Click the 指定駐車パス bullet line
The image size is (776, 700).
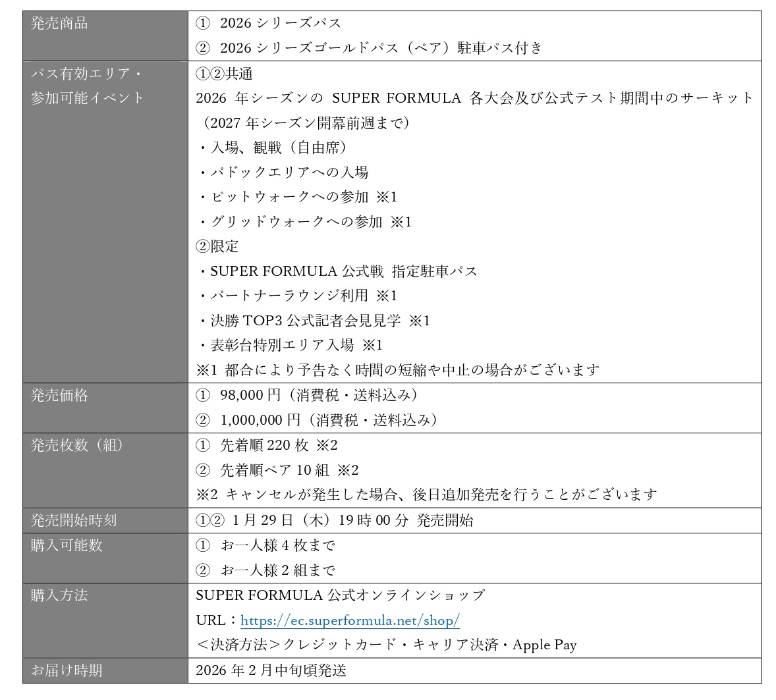pos(337,271)
